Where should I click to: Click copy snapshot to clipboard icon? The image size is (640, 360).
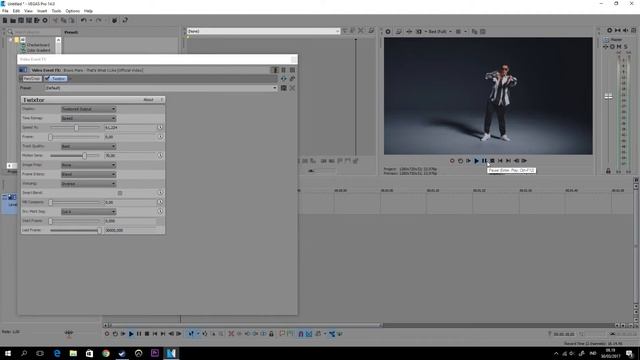474,31
